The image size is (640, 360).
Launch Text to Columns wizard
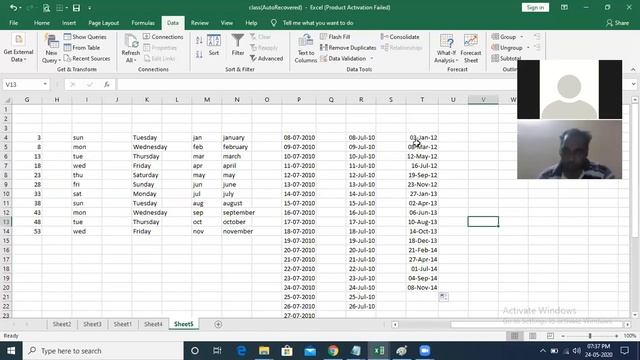[306, 49]
